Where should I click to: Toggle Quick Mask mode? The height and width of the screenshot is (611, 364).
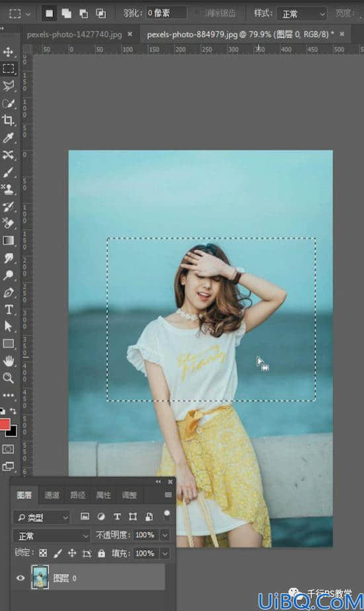8,449
